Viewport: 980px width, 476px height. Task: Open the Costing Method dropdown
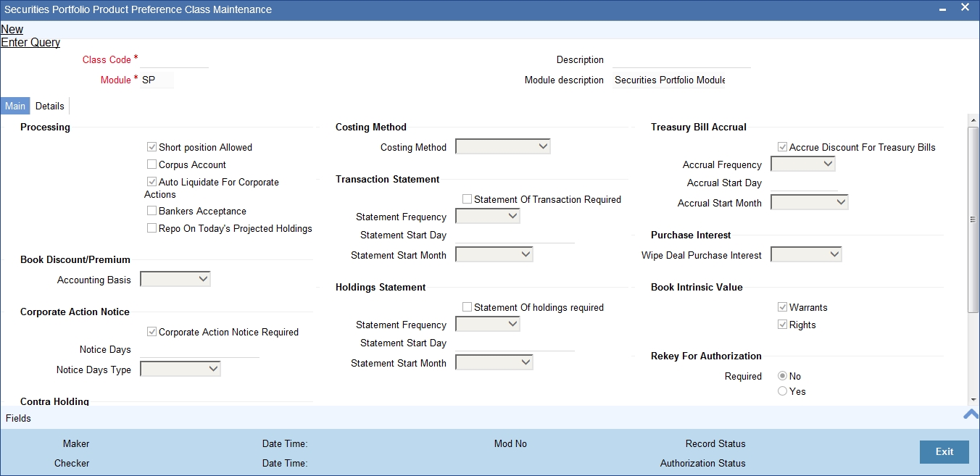point(503,147)
